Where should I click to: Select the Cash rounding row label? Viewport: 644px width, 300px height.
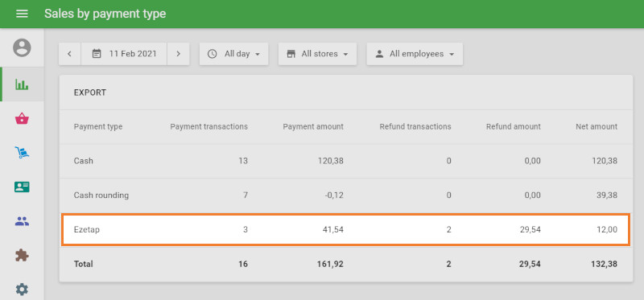[101, 195]
